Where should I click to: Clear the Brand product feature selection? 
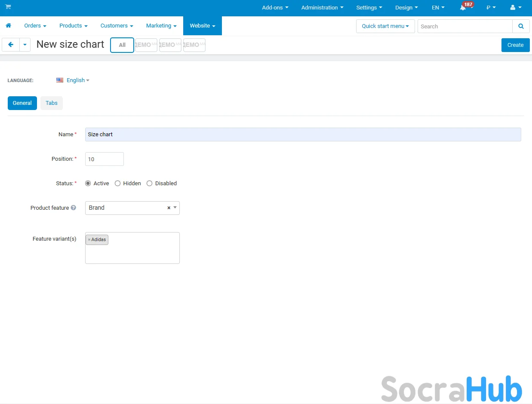(169, 208)
